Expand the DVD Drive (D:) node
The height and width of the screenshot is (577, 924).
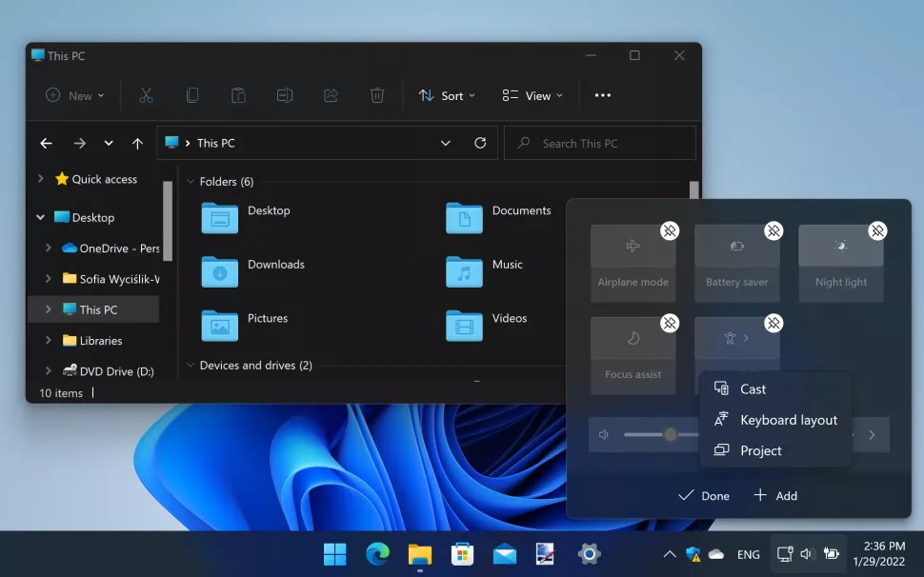coord(49,370)
